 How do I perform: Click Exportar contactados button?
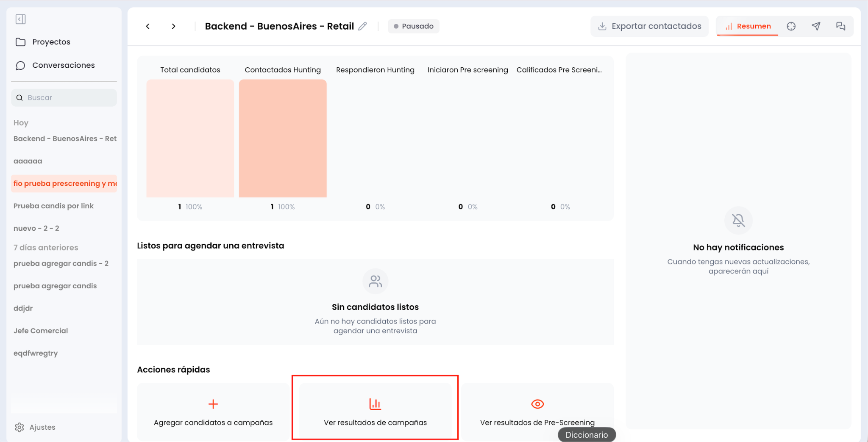point(649,26)
